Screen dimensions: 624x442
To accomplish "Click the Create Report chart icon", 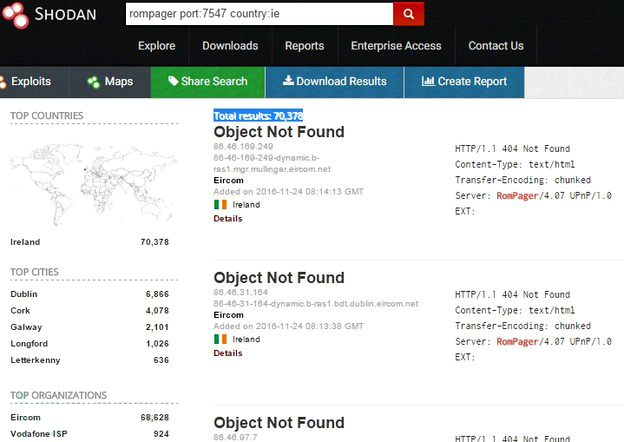I will [x=428, y=81].
